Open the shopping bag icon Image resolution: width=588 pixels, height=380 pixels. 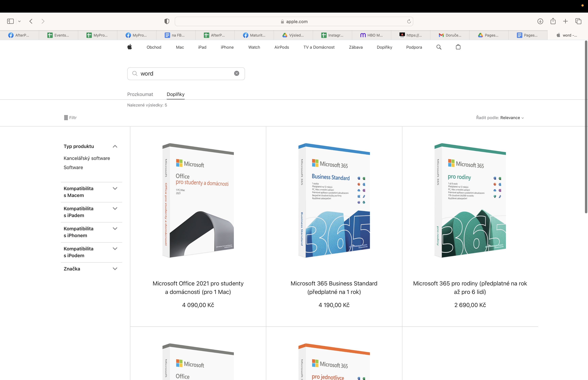click(458, 47)
